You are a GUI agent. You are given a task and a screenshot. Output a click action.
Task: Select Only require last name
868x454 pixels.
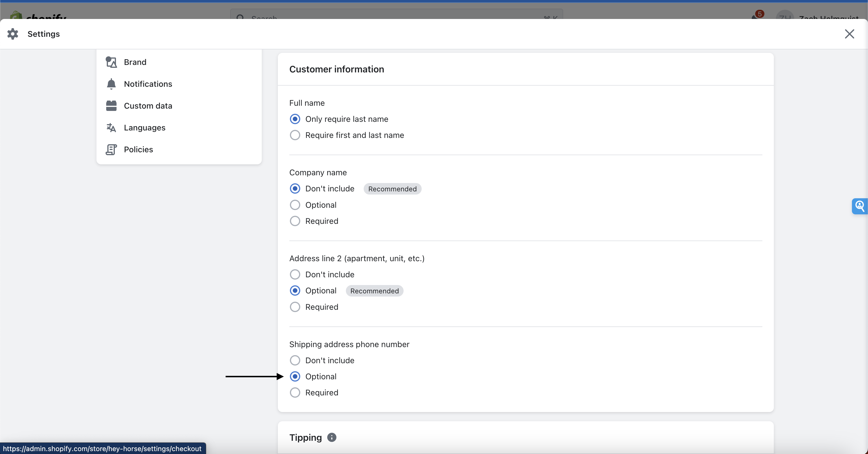[x=295, y=119]
